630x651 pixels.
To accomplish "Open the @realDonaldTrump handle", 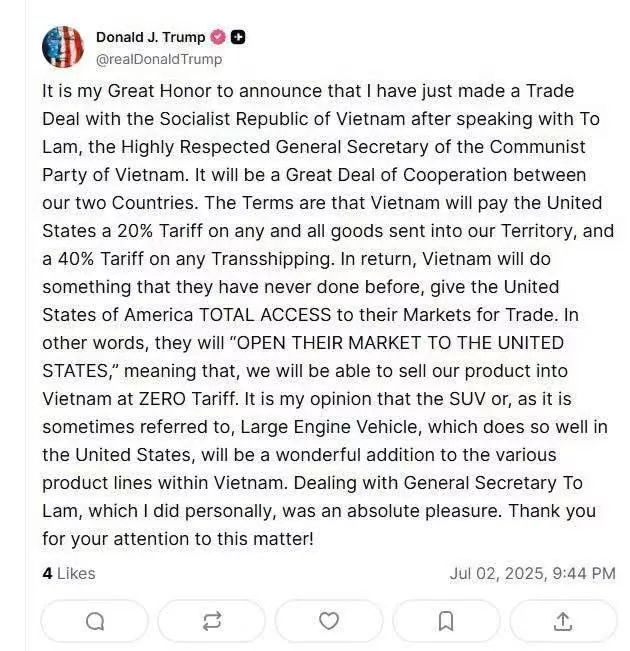I will point(159,59).
